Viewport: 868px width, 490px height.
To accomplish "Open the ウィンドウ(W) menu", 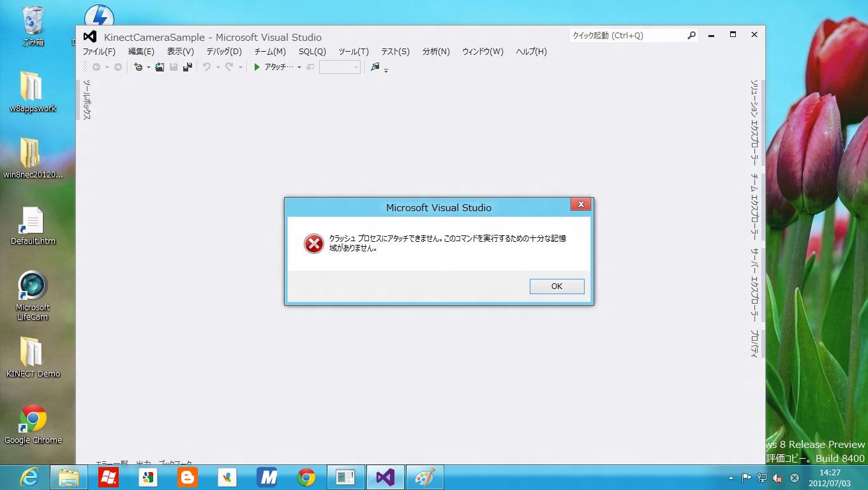I will click(483, 52).
